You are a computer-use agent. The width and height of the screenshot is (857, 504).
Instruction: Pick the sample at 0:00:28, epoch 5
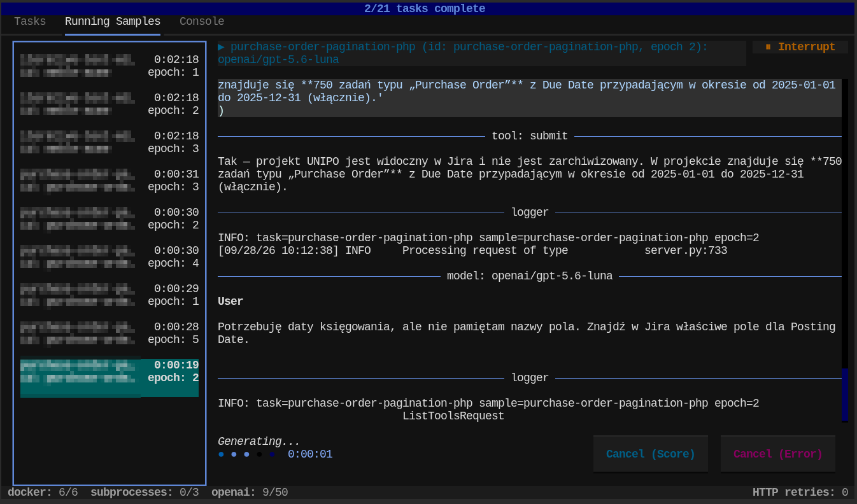pos(110,333)
